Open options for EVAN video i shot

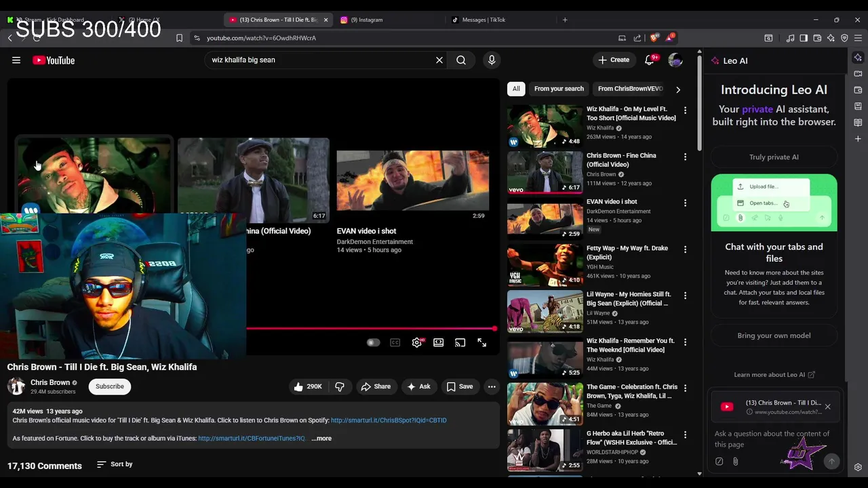[x=685, y=203]
